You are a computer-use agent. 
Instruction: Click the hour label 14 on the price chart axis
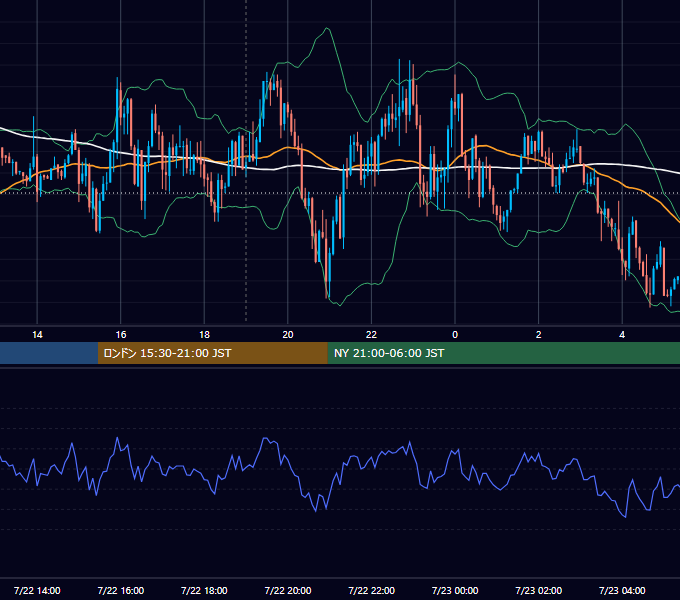37,335
